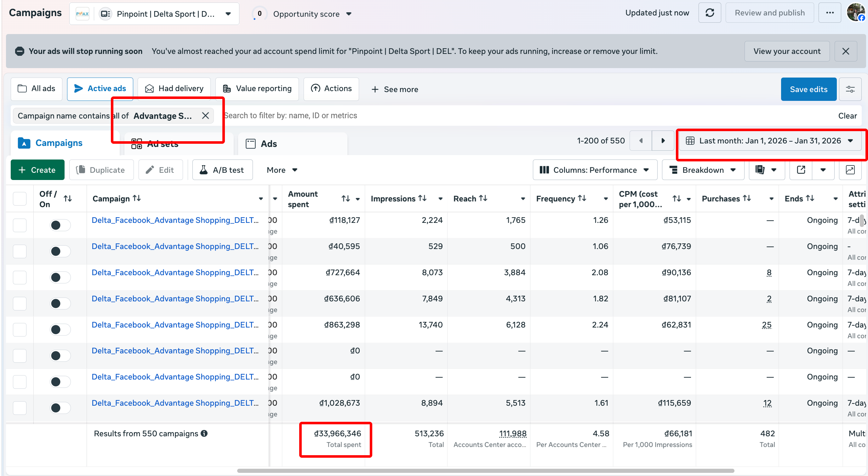Expand the More actions dropdown

click(x=282, y=170)
